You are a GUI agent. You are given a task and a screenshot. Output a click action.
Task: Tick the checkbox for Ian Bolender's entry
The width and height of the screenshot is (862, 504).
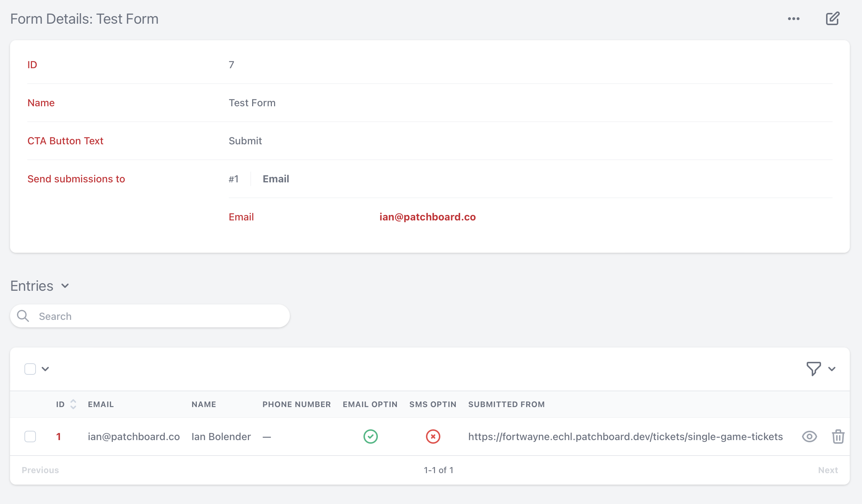pos(30,437)
